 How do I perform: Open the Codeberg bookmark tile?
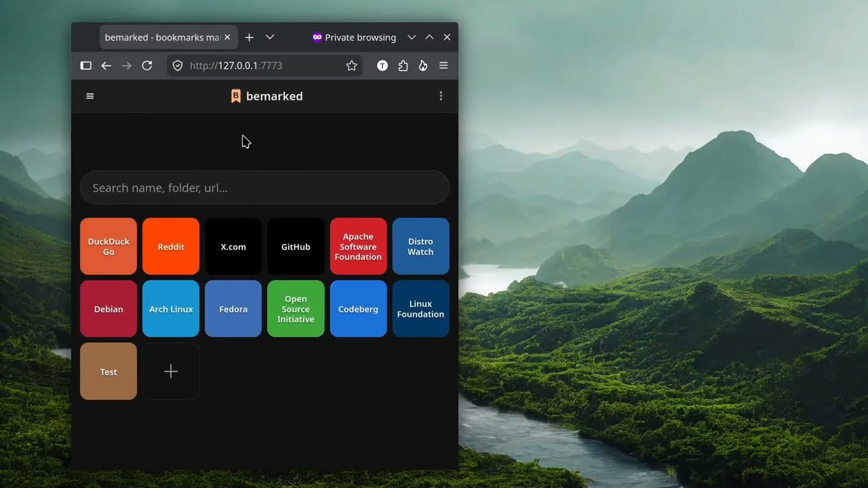click(358, 309)
